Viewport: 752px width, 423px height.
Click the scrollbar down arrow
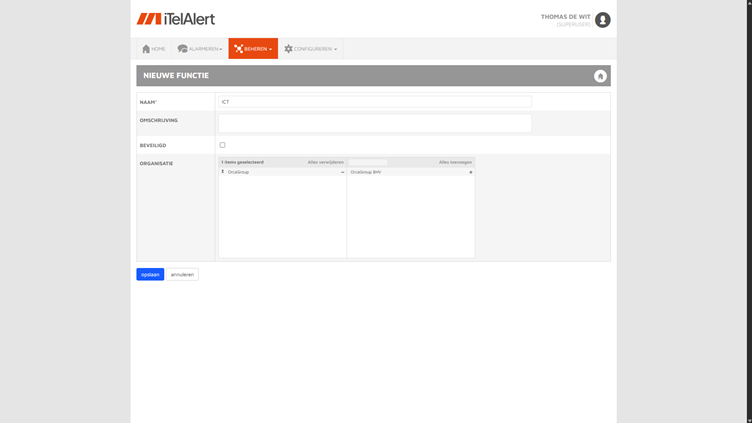click(x=749, y=420)
